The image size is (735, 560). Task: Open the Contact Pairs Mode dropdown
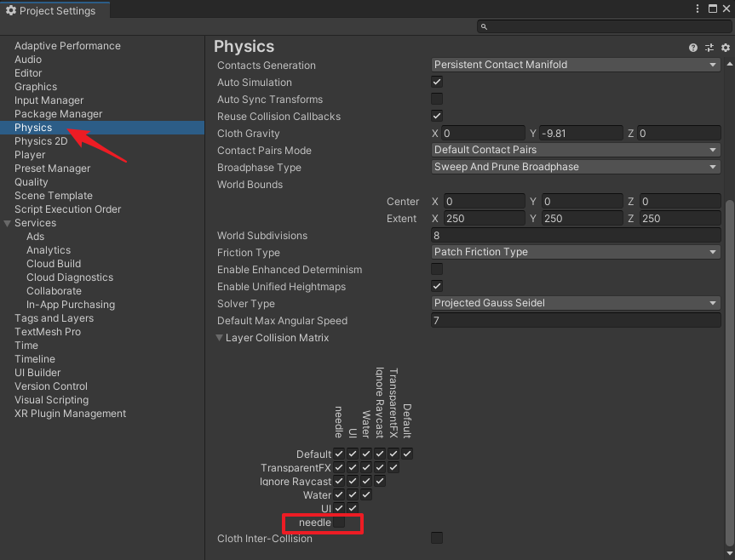point(576,150)
